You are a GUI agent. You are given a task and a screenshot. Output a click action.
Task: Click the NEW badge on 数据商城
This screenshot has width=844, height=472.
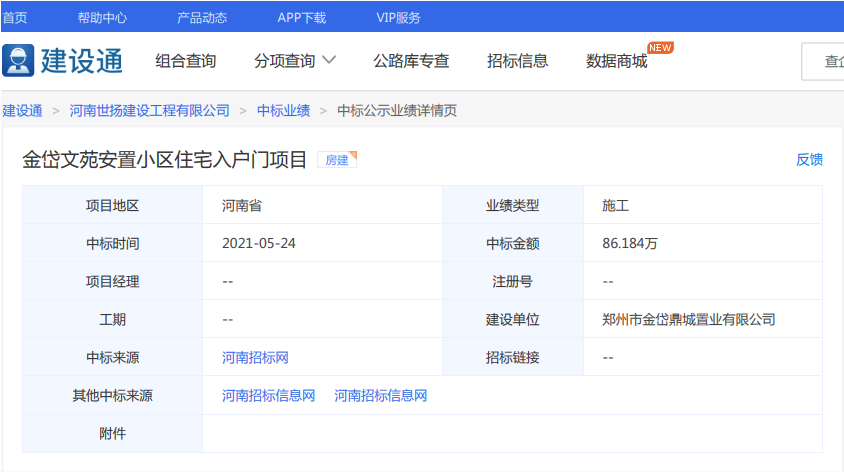[660, 47]
